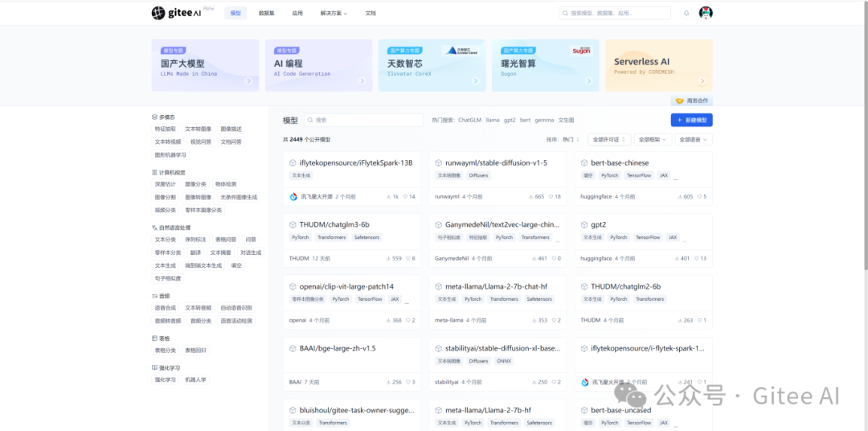Click Diffusers tag on runwayml stable-diffusion-v1-5 card
This screenshot has width=868, height=431.
[477, 175]
